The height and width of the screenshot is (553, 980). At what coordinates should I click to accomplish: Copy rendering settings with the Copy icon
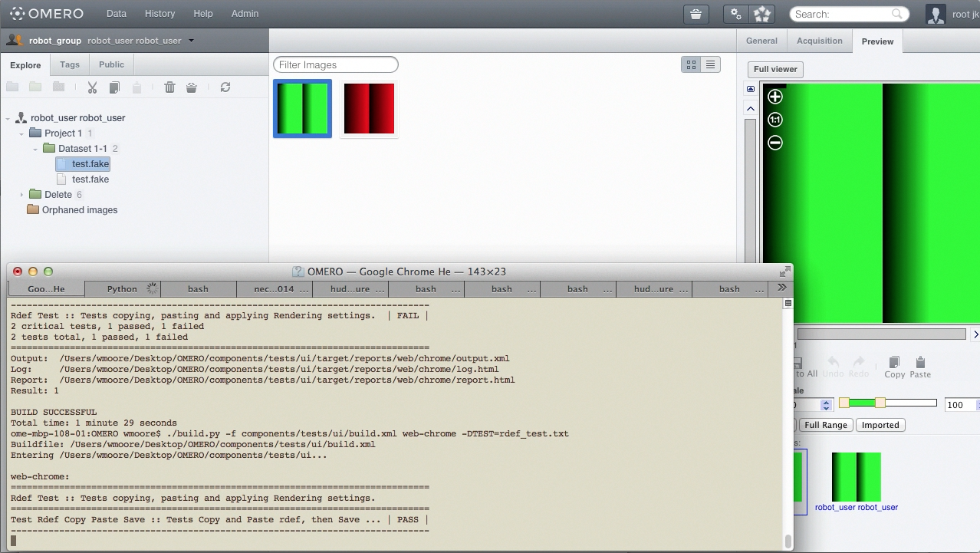[x=894, y=367]
